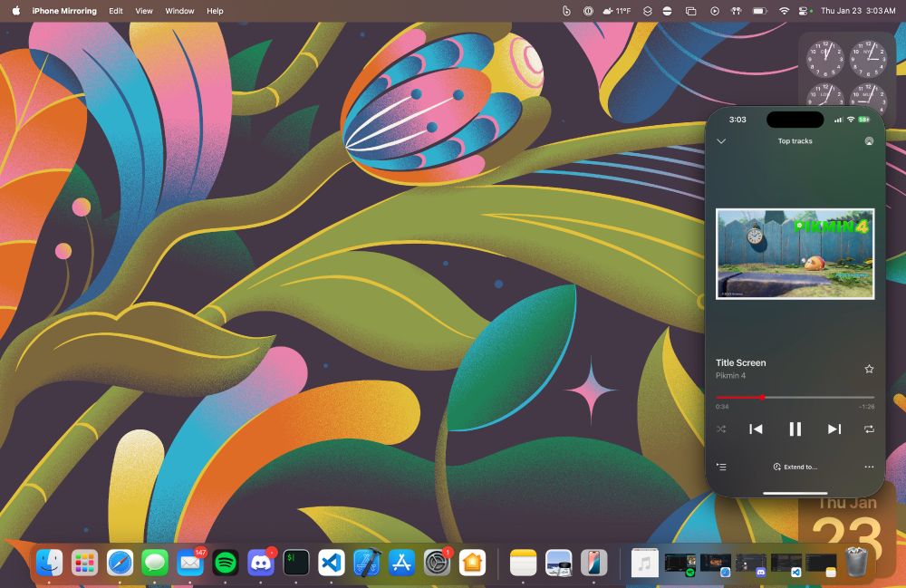
Task: Seek using the red playback progress slider
Action: pyautogui.click(x=795, y=398)
